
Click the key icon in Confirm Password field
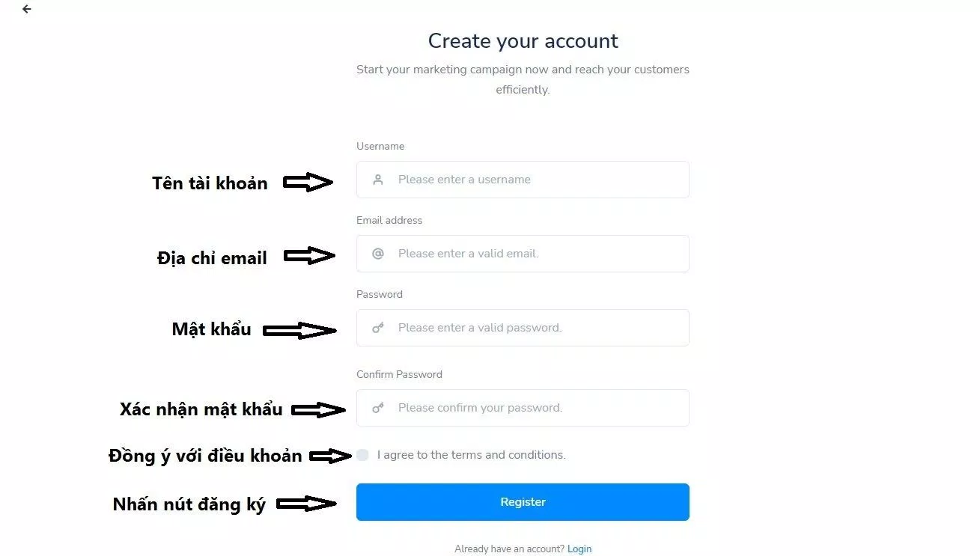[x=378, y=408]
